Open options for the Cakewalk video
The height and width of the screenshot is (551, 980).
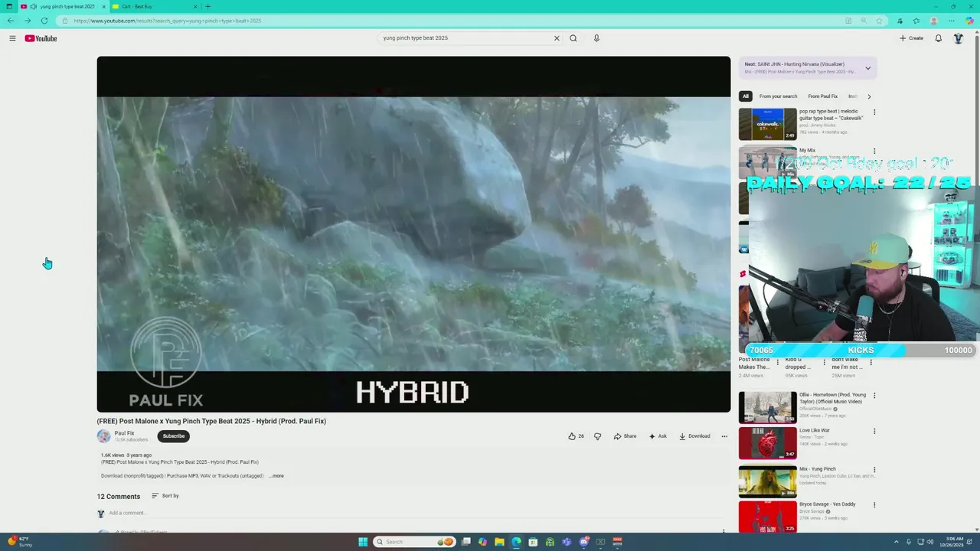pos(874,112)
